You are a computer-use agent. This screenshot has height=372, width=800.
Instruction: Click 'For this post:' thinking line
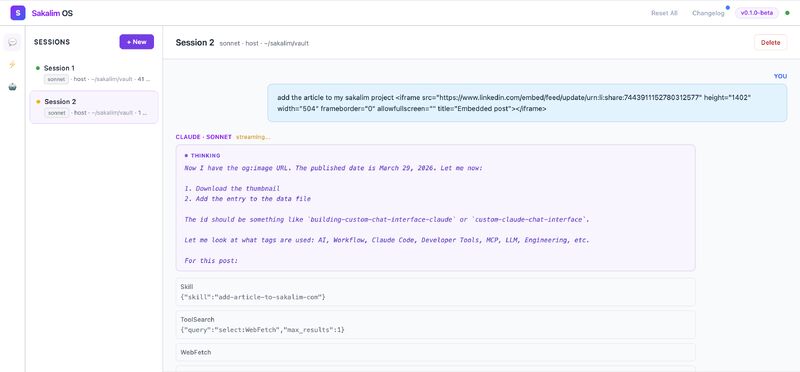tap(211, 261)
